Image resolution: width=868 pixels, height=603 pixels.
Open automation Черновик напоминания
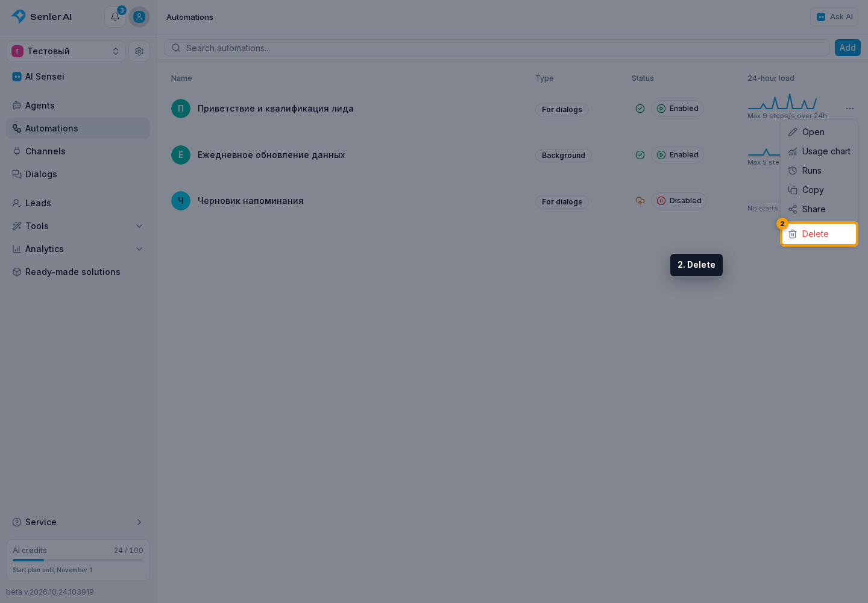tap(251, 201)
